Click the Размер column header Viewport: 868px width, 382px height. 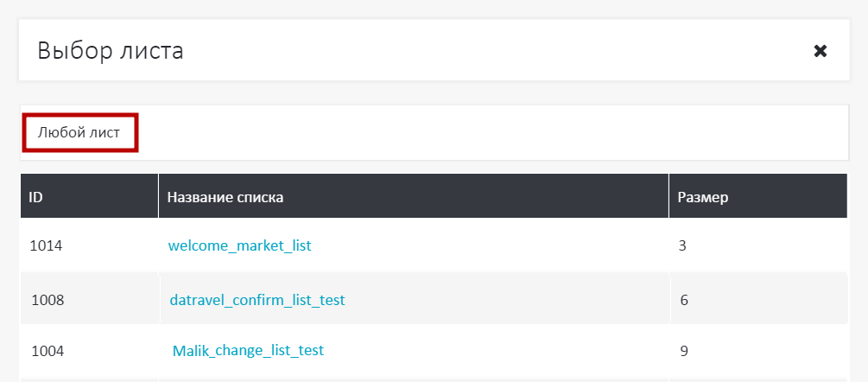(702, 197)
